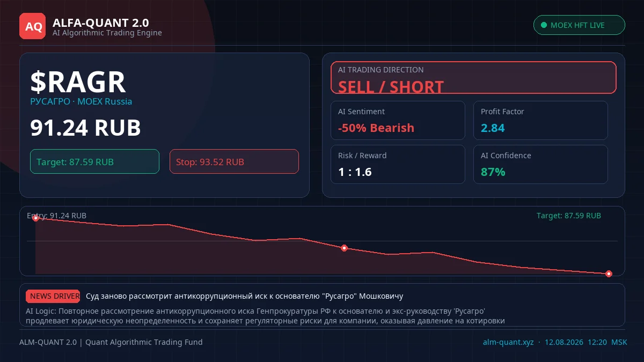Open the Risk / Reward 1 : 1.6 card
Viewport: 644px width, 362px height.
(398, 164)
